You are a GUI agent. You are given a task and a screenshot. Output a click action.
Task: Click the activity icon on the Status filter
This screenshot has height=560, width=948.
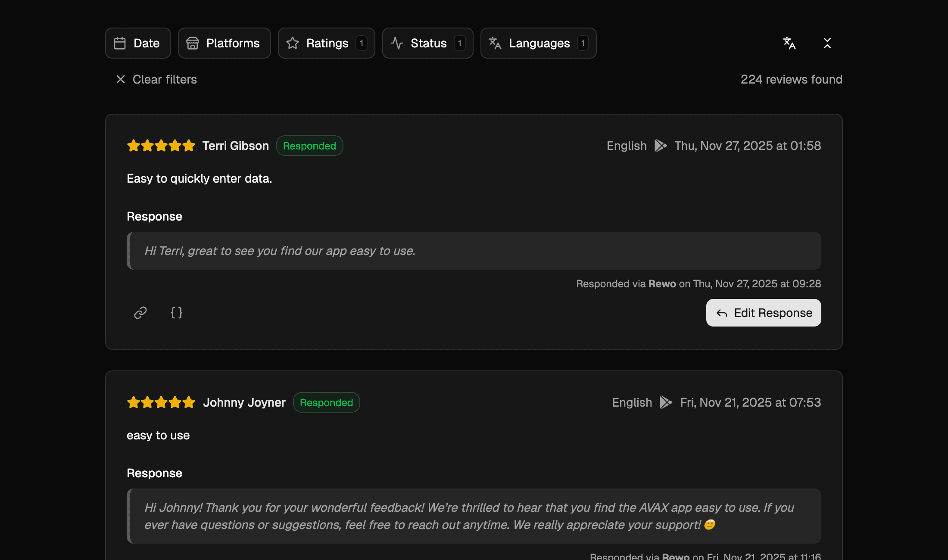[x=396, y=43]
